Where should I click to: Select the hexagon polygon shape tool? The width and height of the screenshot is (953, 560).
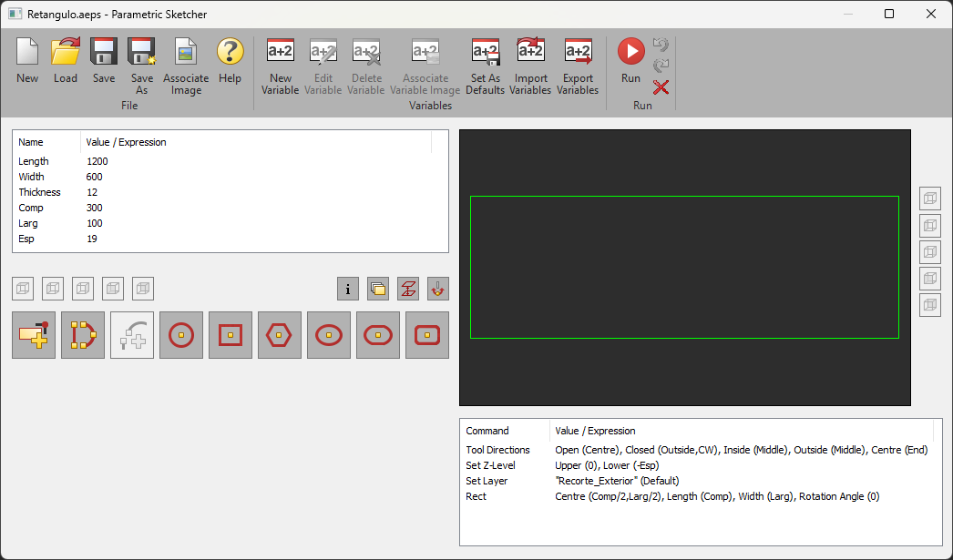click(280, 335)
